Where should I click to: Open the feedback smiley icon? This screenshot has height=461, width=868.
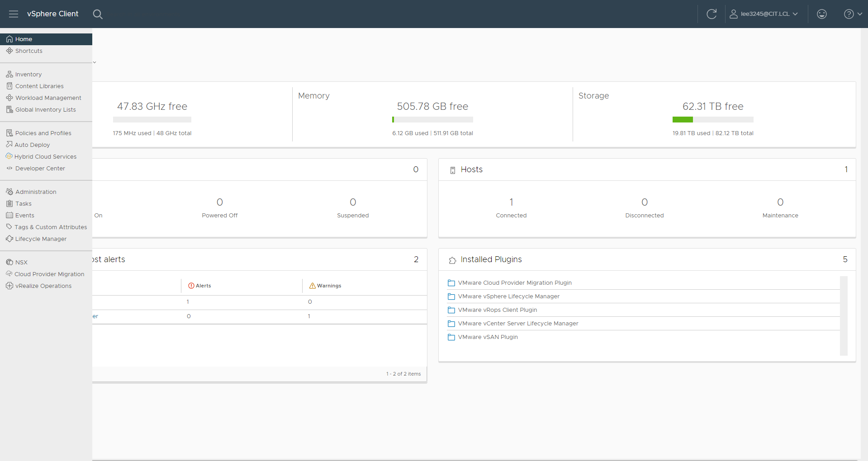point(822,14)
